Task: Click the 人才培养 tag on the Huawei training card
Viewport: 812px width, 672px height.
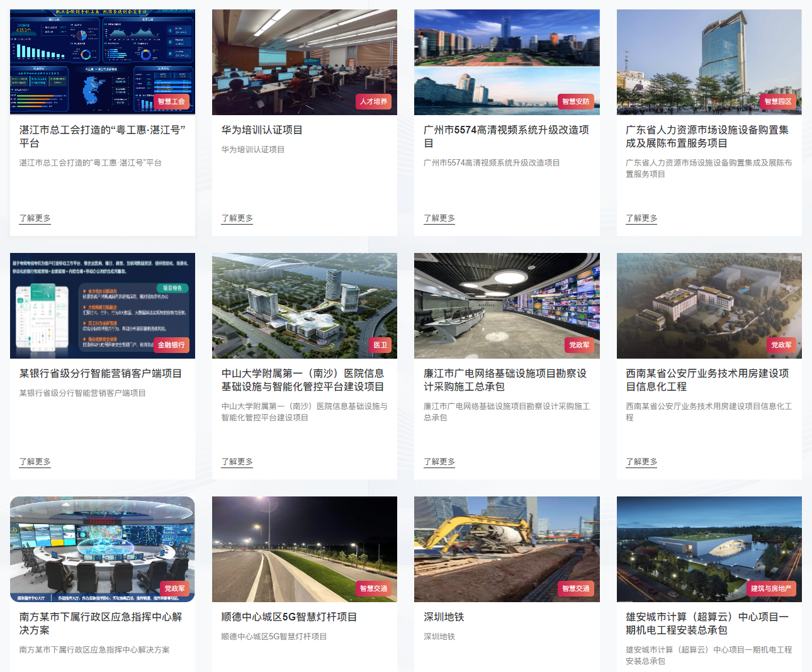Action: (374, 101)
